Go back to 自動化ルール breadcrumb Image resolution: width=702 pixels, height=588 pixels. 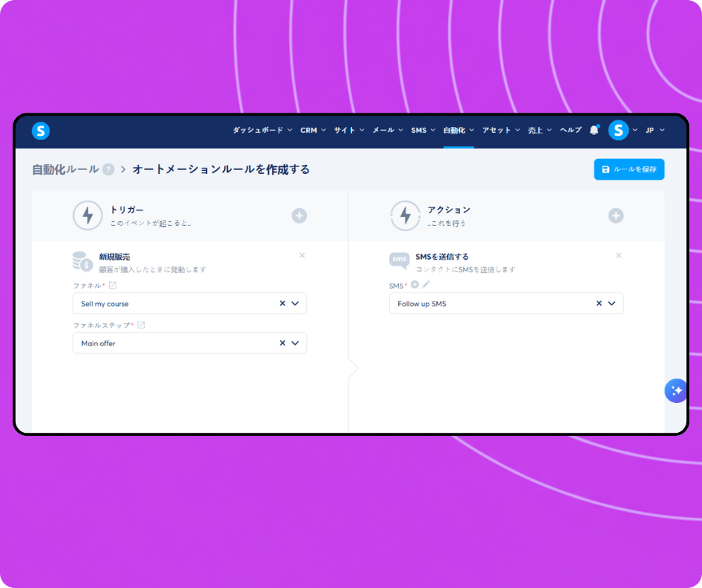(66, 169)
